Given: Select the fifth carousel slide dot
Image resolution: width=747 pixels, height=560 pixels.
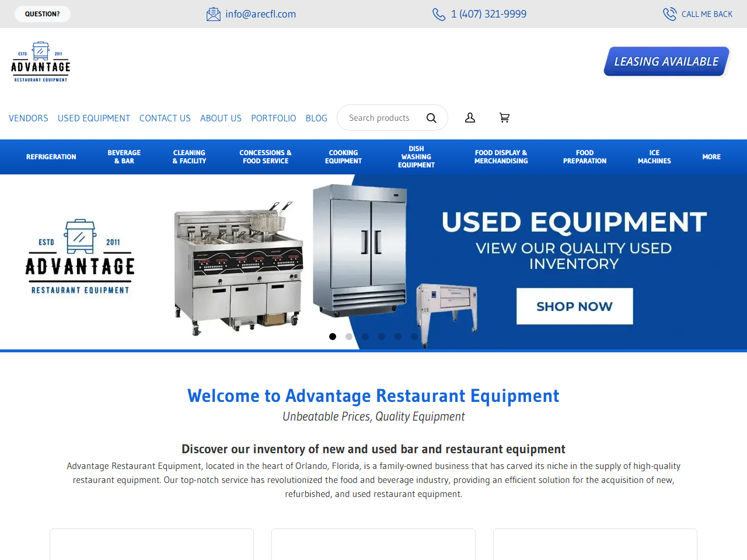Looking at the screenshot, I should [398, 337].
